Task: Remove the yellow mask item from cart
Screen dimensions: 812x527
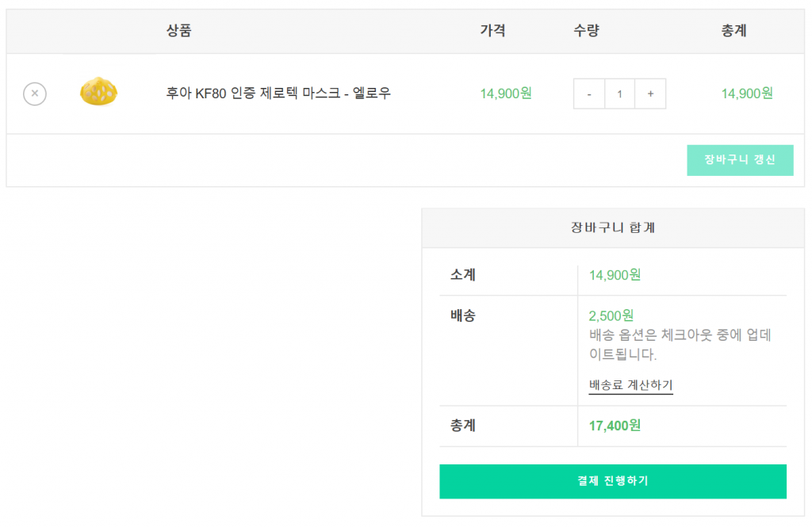Action: pos(35,94)
